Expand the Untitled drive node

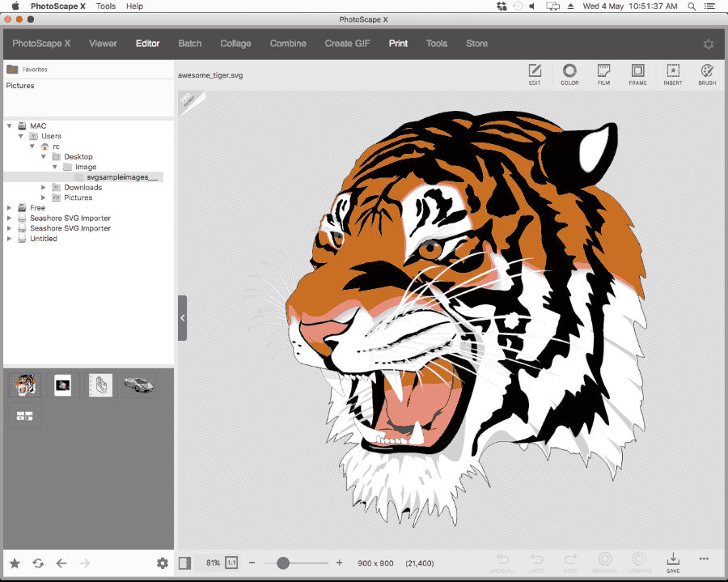[9, 238]
